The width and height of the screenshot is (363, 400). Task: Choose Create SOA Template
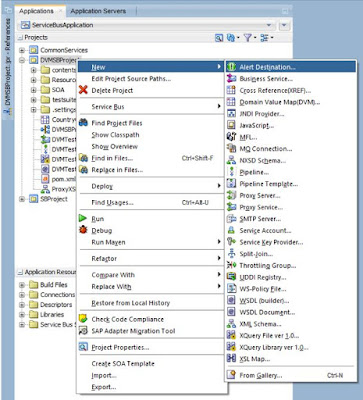[151, 363]
